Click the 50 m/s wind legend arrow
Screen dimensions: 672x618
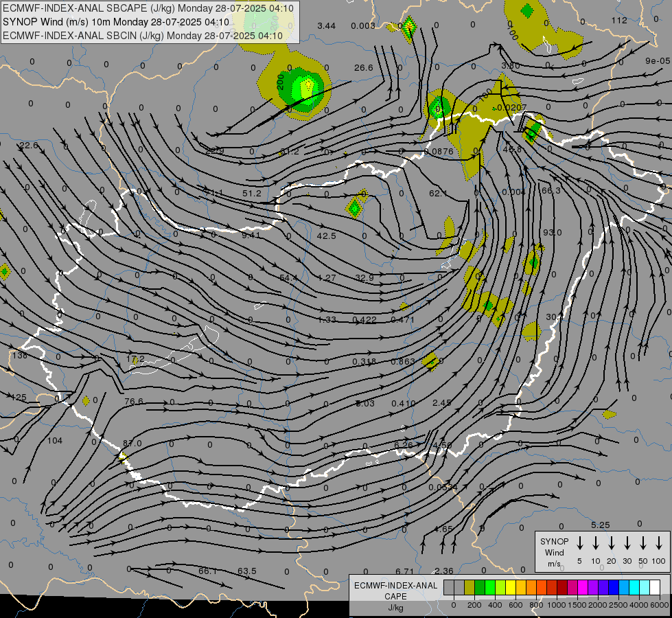(x=643, y=543)
